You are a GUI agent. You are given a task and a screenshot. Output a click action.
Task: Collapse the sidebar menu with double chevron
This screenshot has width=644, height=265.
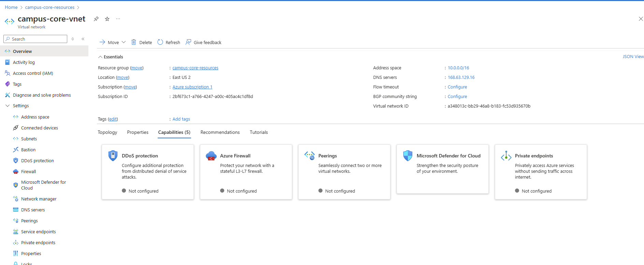(x=83, y=39)
